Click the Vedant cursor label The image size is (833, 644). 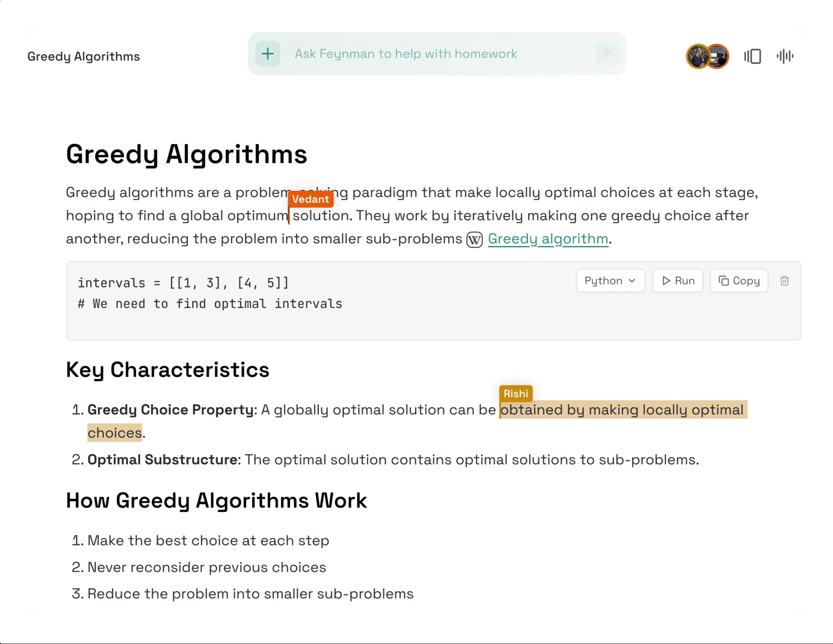pos(310,199)
